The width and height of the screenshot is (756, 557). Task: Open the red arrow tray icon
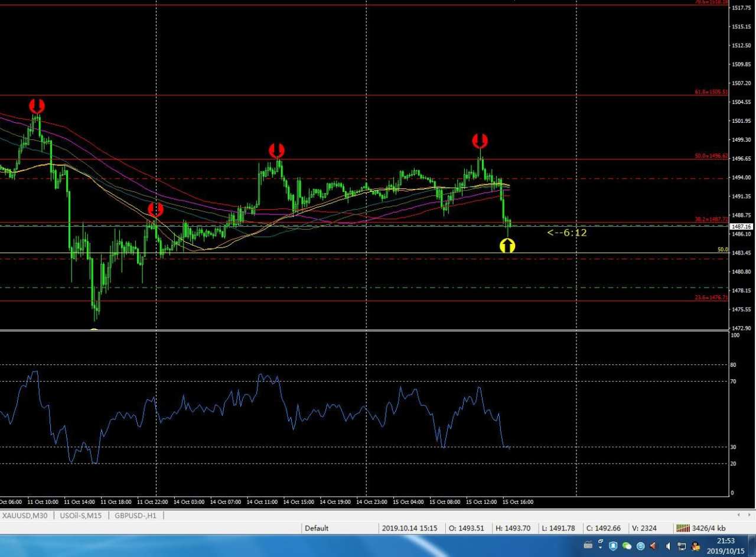[653, 546]
